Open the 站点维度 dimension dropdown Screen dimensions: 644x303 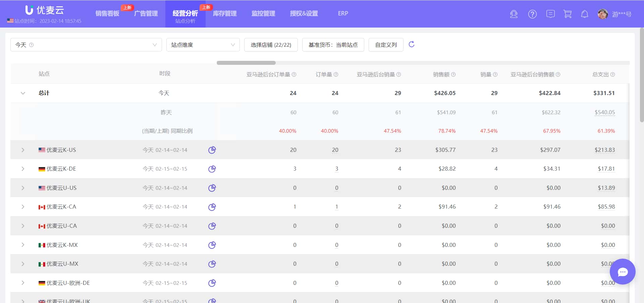[203, 45]
